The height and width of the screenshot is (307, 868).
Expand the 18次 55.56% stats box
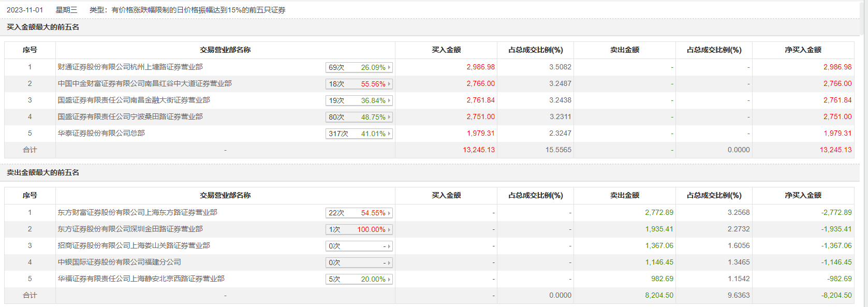(x=359, y=84)
